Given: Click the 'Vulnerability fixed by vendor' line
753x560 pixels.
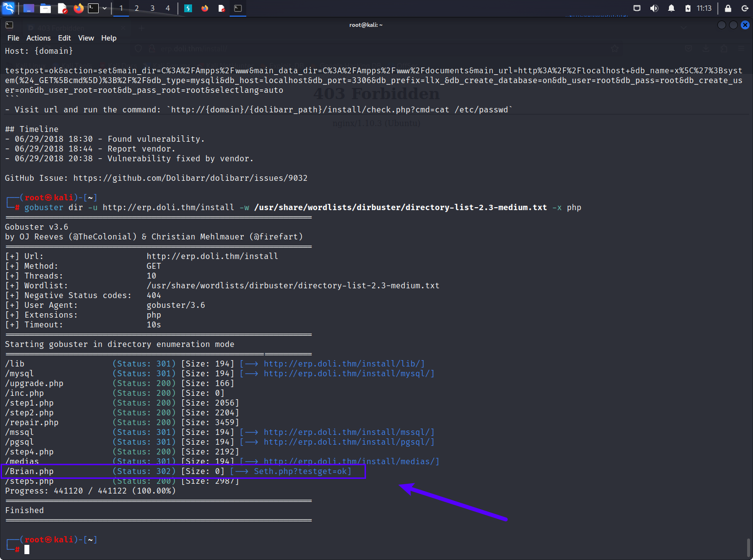Looking at the screenshot, I should [129, 158].
